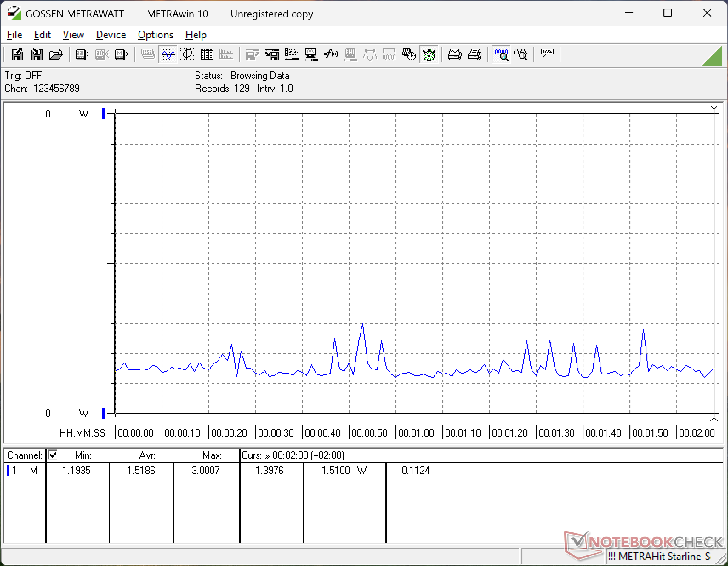Click the highest power peak on the graph
Image resolution: width=728 pixels, height=566 pixels.
coord(362,324)
